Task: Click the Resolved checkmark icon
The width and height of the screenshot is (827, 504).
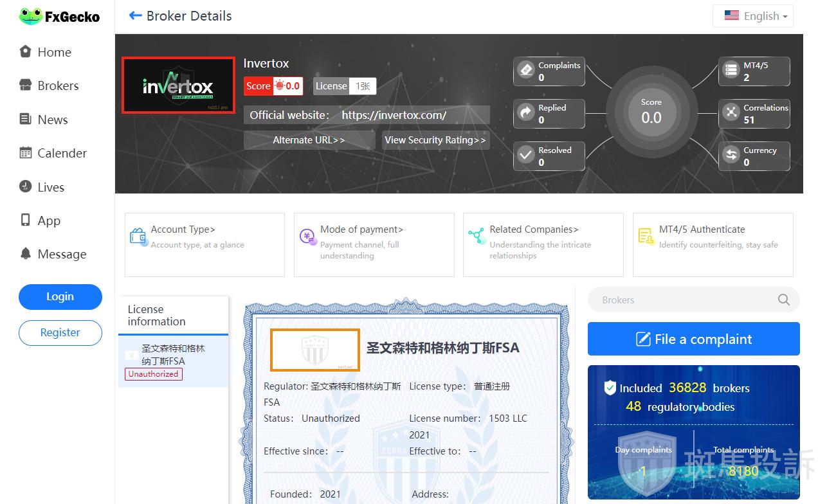Action: [x=526, y=156]
